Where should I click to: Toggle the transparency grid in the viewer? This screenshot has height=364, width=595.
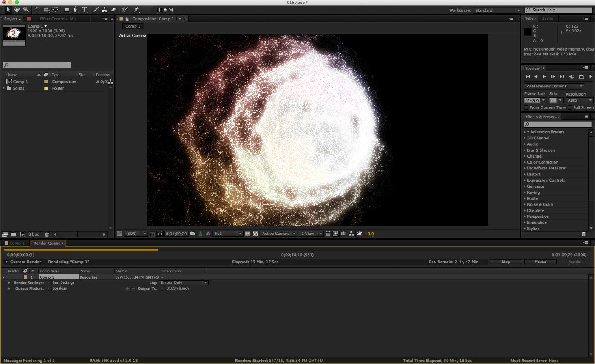[x=256, y=233]
